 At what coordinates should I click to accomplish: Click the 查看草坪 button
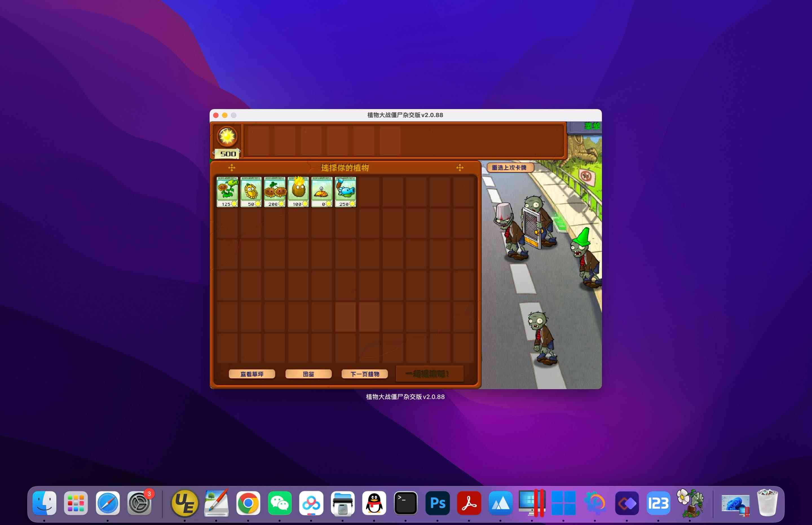tap(252, 374)
